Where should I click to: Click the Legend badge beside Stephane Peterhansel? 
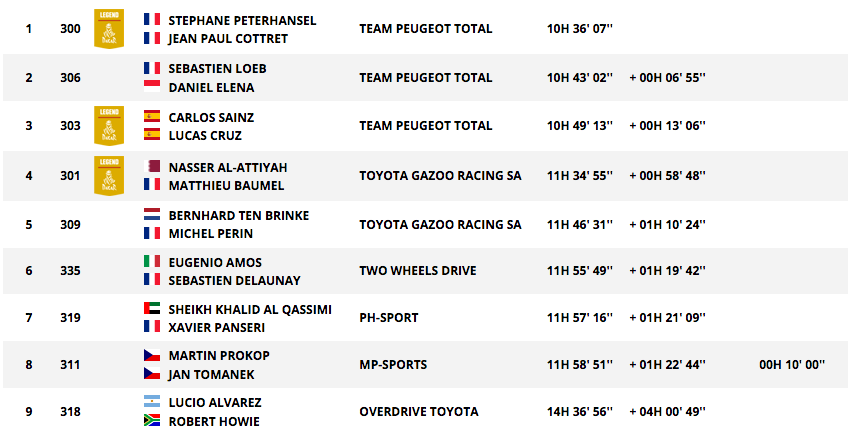(x=108, y=28)
